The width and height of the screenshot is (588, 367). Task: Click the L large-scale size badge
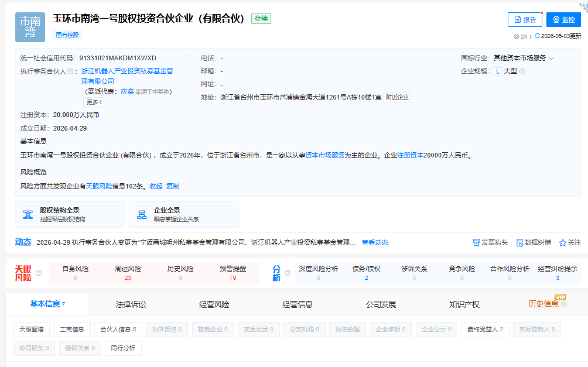click(x=498, y=71)
